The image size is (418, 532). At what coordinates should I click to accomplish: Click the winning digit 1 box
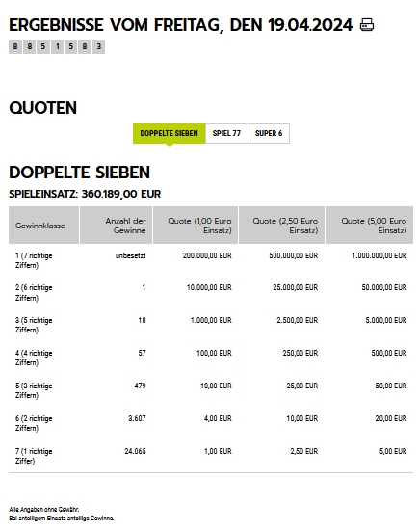(x=57, y=47)
